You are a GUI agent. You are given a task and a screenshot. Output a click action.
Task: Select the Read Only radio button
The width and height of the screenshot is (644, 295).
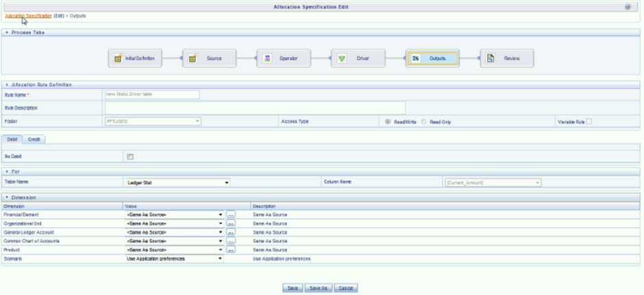point(424,122)
